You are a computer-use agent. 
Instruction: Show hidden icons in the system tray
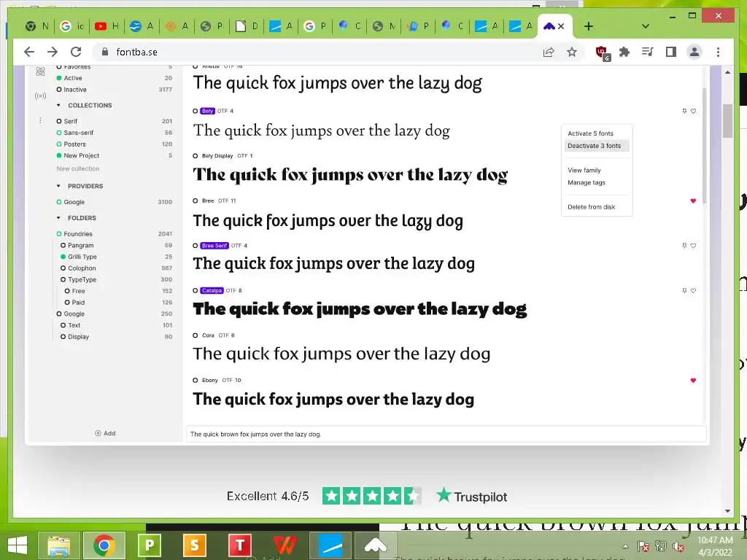(625, 546)
